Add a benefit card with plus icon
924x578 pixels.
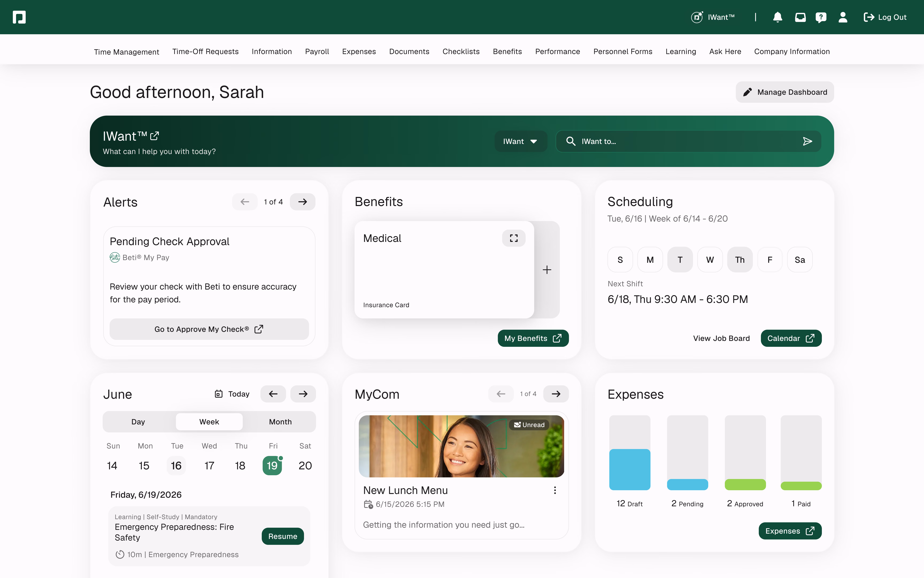pyautogui.click(x=547, y=270)
